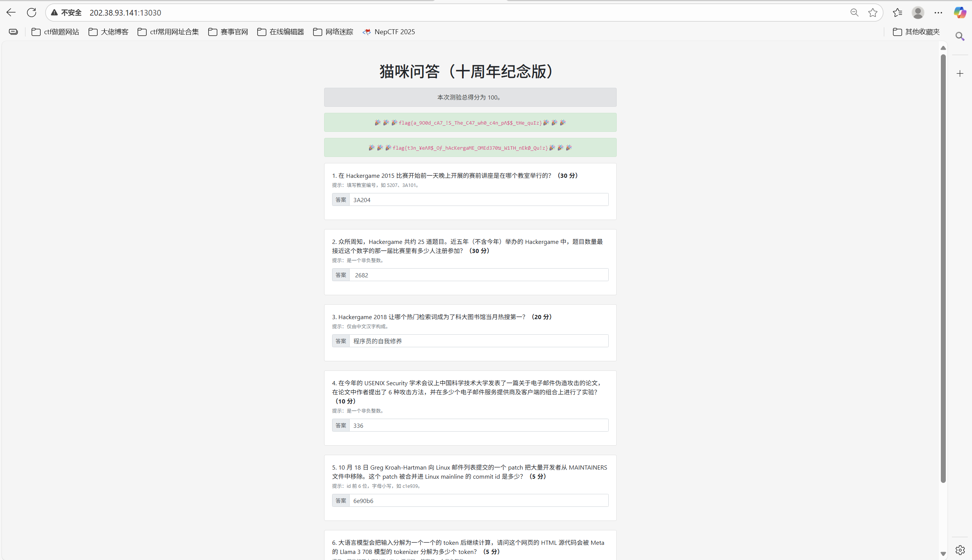Add page to favorites with star icon
The width and height of the screenshot is (972, 560).
(x=873, y=13)
